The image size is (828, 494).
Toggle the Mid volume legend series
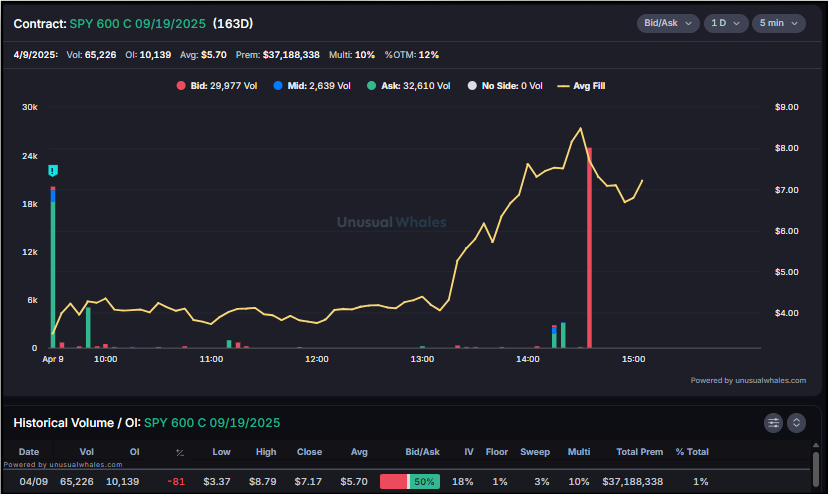coord(312,86)
